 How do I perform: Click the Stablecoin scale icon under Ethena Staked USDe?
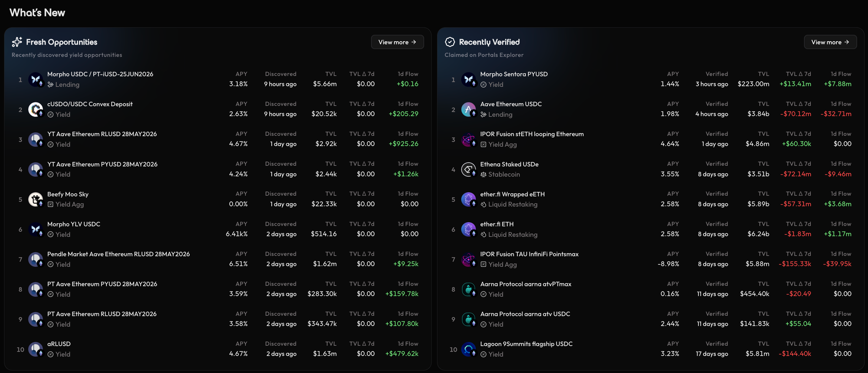(483, 174)
